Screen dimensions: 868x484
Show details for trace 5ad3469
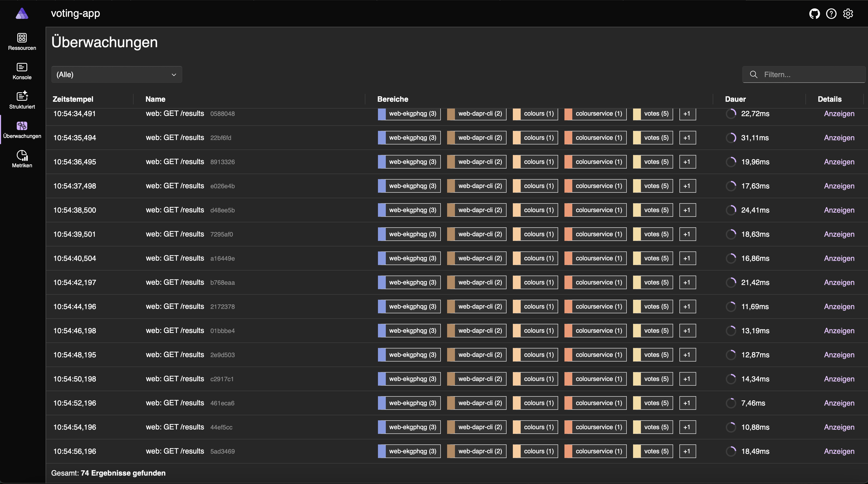[x=839, y=451]
